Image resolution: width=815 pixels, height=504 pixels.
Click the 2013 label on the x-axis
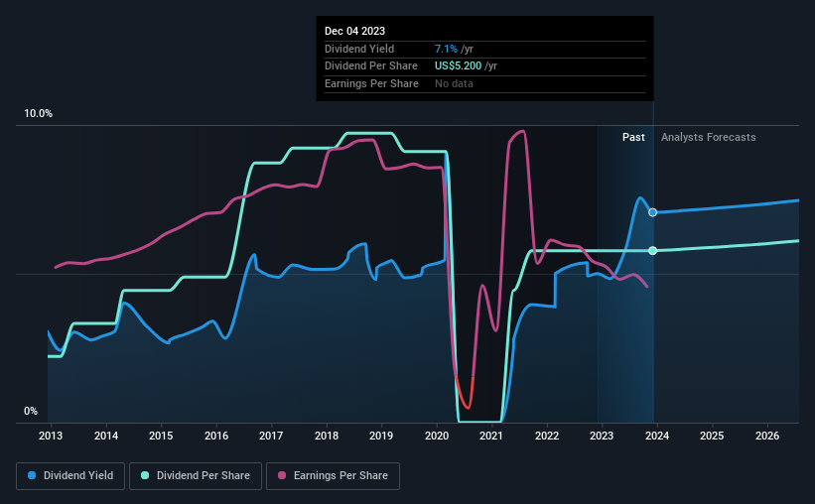(51, 436)
